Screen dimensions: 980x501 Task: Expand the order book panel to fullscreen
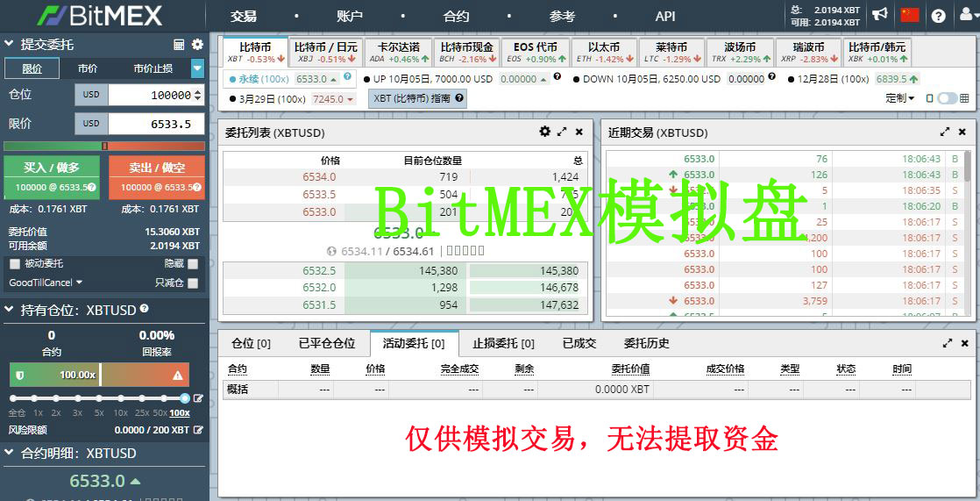coord(562,132)
